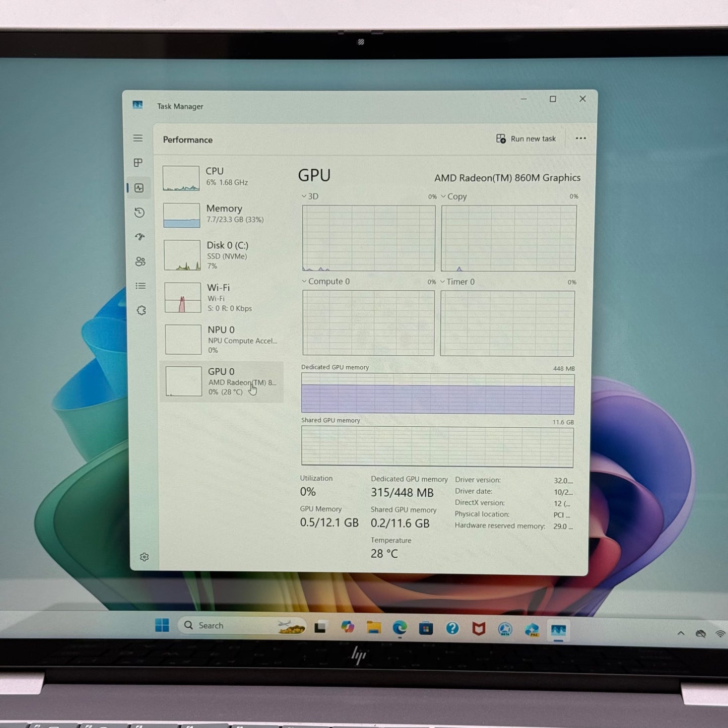The image size is (728, 728).
Task: Open the 3D engine graph dropdown
Action: pyautogui.click(x=310, y=196)
